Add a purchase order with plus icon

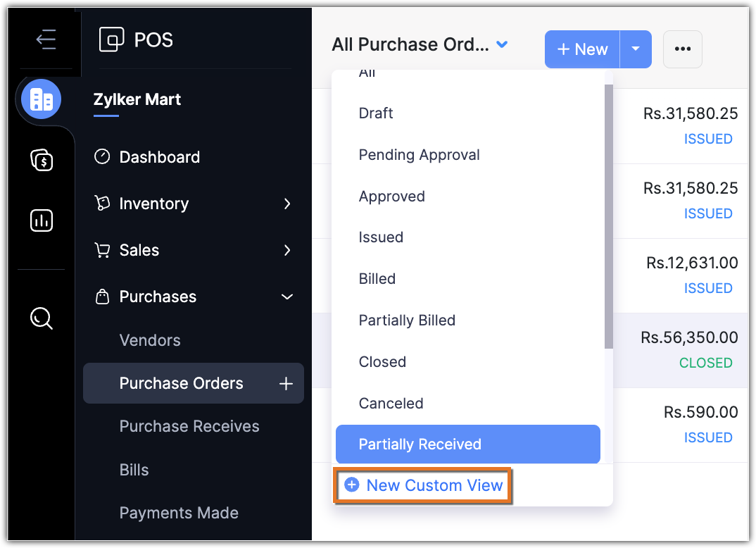pyautogui.click(x=286, y=384)
